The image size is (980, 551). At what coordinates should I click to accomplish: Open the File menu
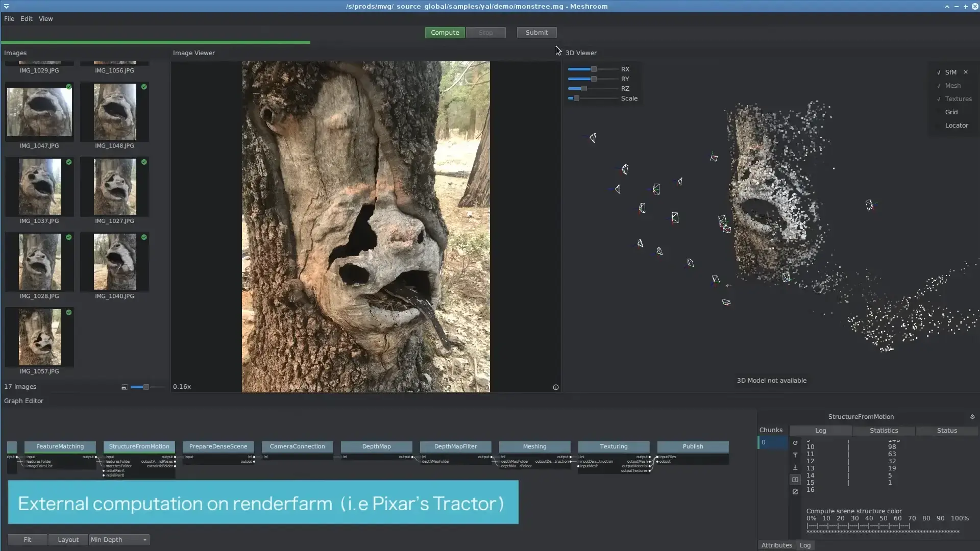9,19
